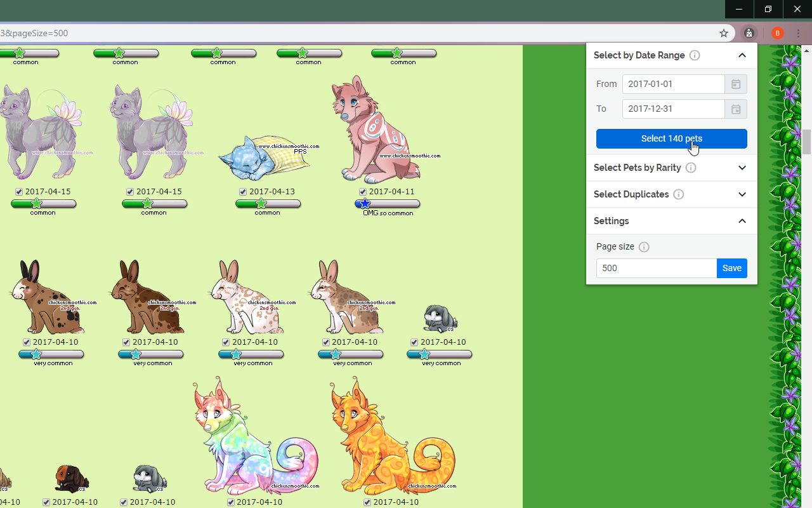This screenshot has width=812, height=508.
Task: Open calendar picker for From date
Action: (x=736, y=84)
